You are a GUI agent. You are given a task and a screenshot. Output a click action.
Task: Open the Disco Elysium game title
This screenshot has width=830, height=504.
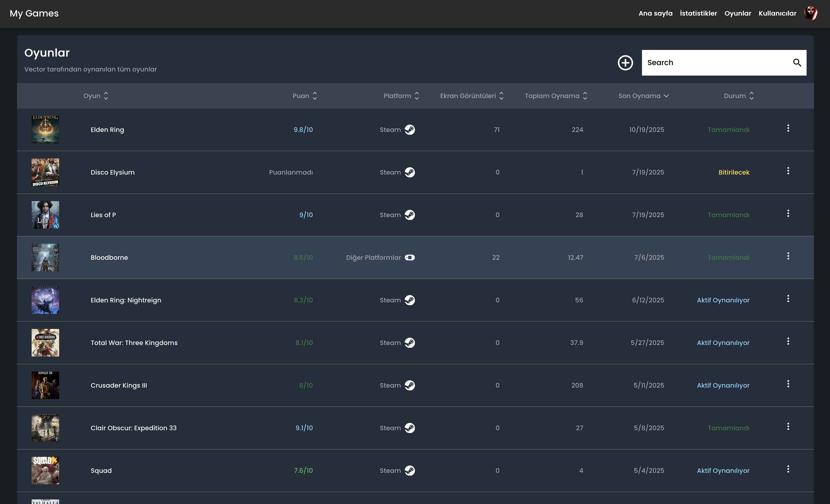click(x=113, y=172)
